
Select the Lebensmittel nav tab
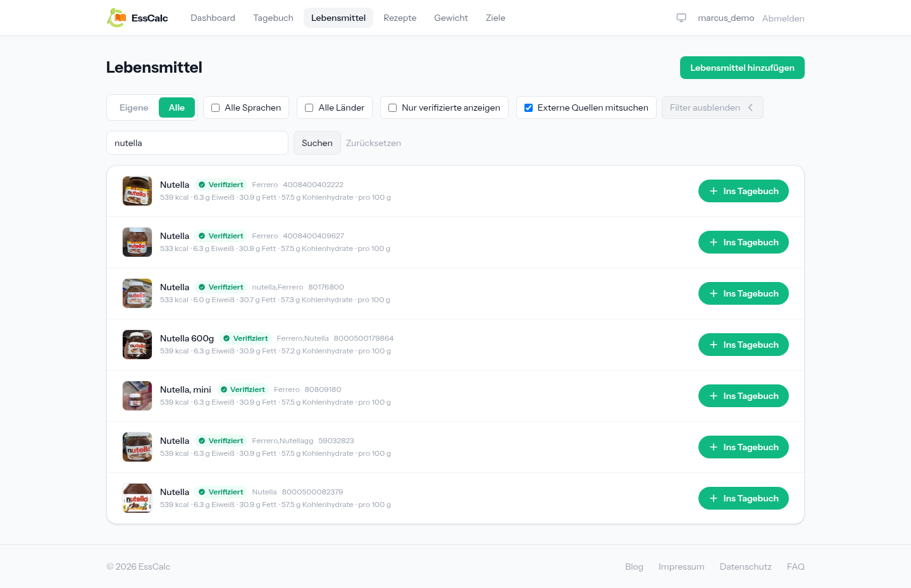(x=338, y=18)
